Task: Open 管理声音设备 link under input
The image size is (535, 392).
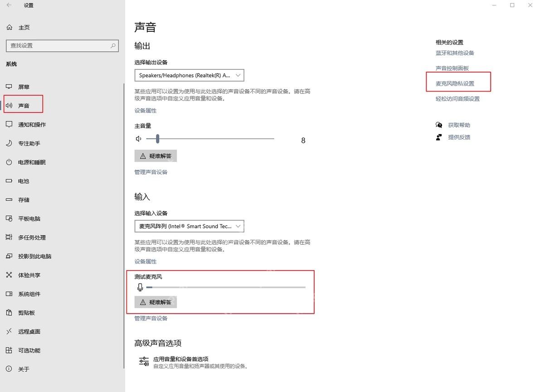Action: click(x=151, y=318)
